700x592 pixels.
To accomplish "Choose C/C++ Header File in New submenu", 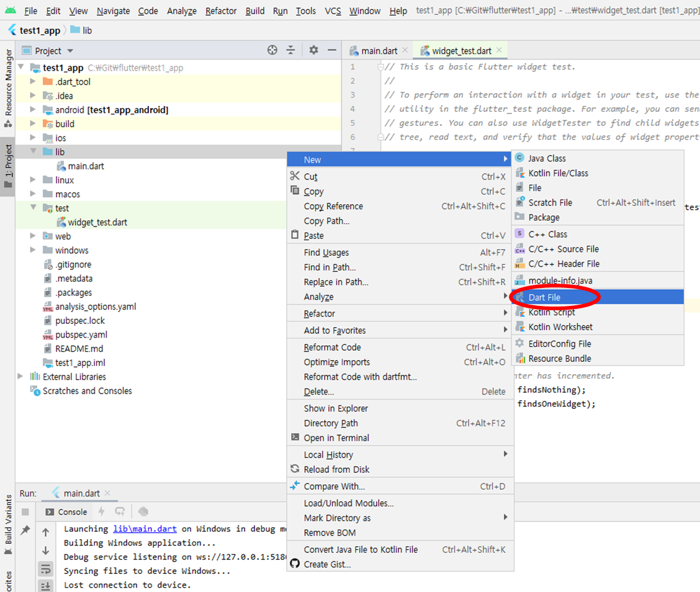I will coord(598,264).
